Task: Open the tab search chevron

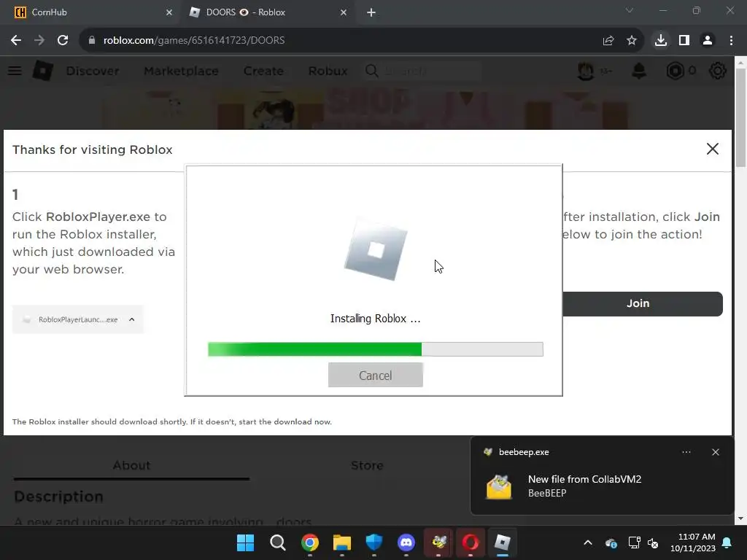Action: [630, 10]
